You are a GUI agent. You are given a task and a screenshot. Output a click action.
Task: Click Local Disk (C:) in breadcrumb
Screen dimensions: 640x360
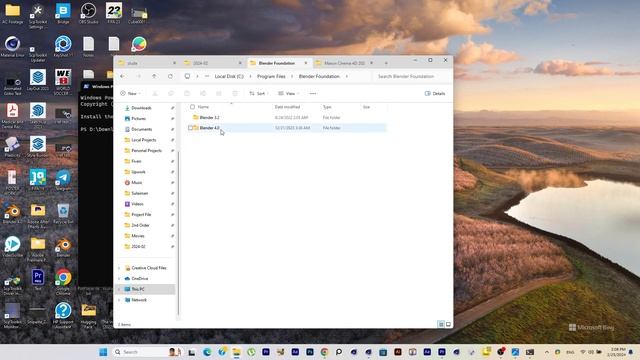[x=229, y=76]
